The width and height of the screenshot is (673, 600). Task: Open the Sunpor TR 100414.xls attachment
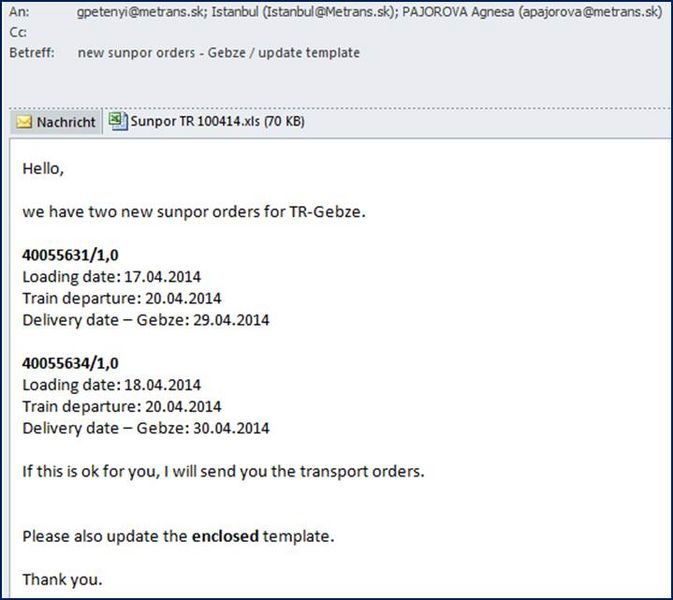(x=206, y=121)
